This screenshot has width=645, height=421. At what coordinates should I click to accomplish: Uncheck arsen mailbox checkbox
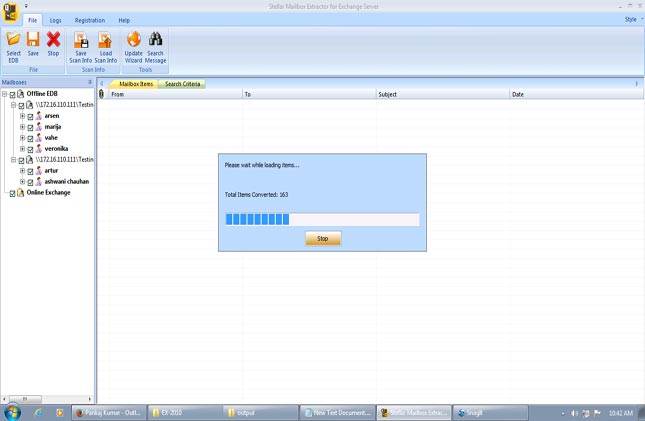click(x=30, y=116)
